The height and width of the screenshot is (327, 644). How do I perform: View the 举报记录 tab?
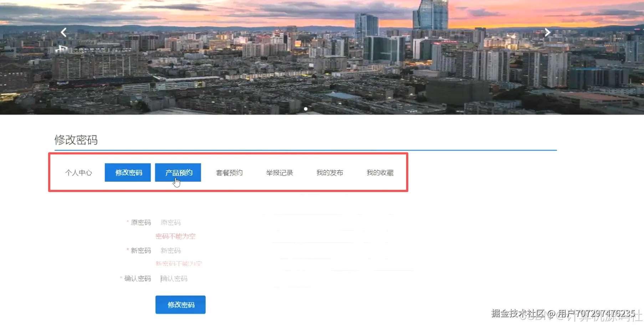[x=280, y=172]
